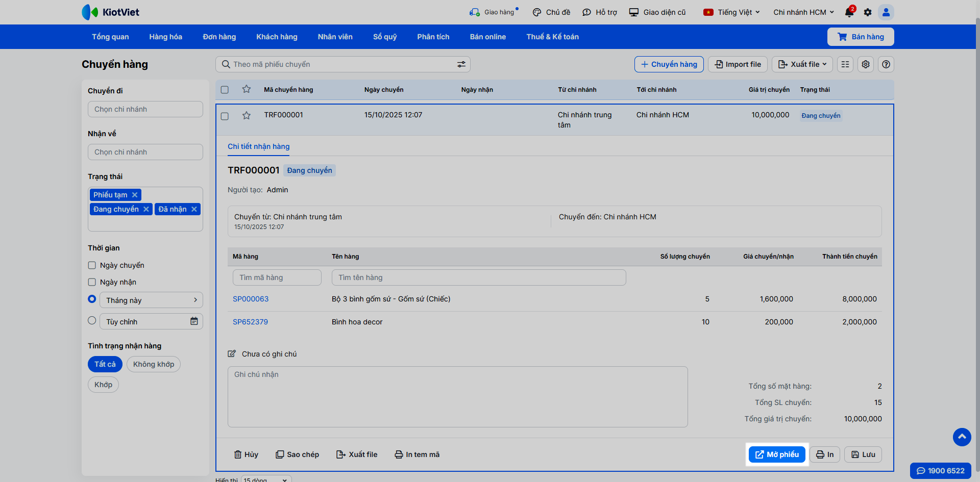The height and width of the screenshot is (482, 980).
Task: Open the Tùy chỉnh custom date field
Action: pyautogui.click(x=151, y=321)
